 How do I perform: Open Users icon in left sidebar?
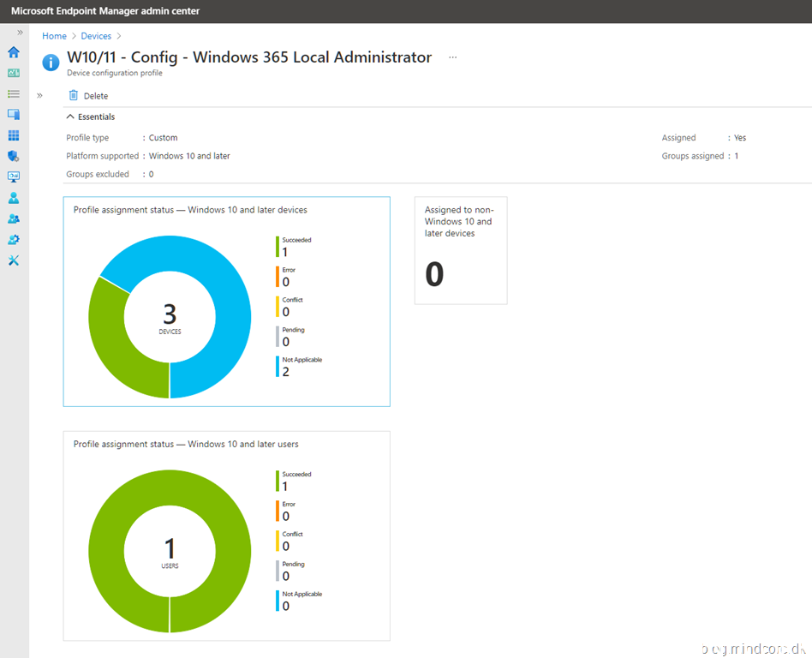[14, 198]
